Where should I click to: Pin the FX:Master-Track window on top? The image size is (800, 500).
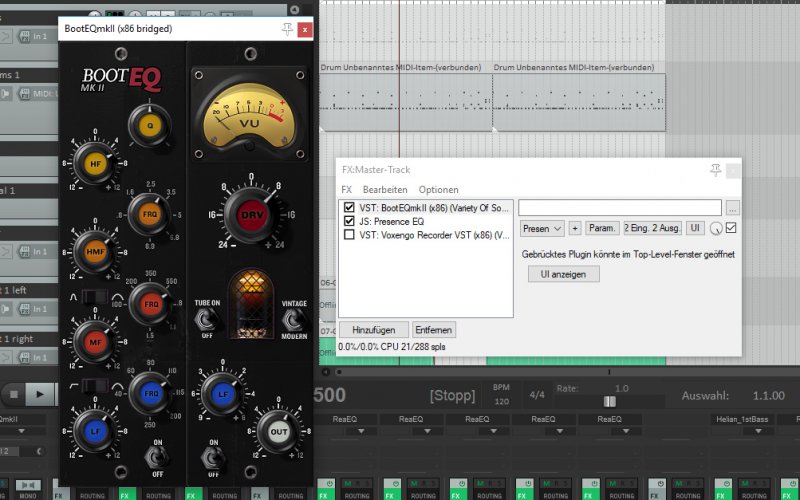pos(715,170)
